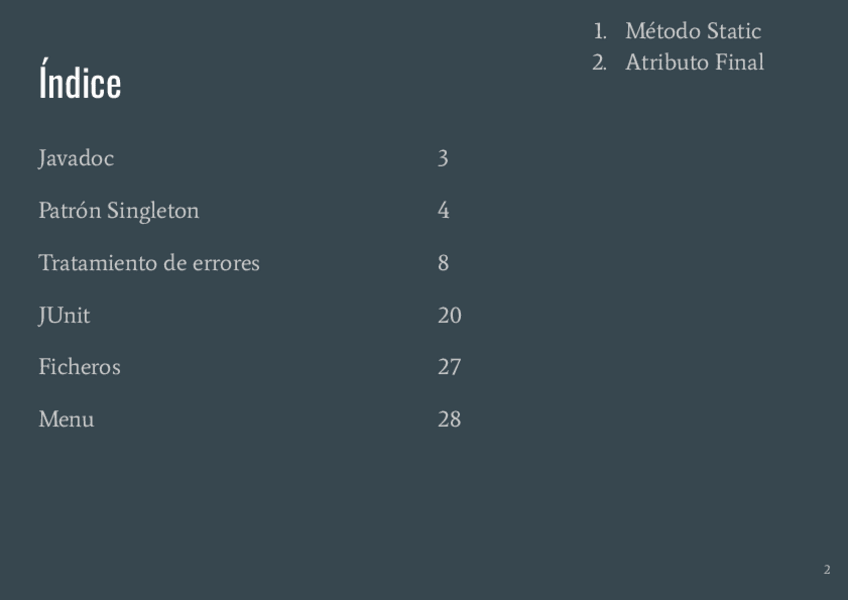Select the word Singleton in the index
The width and height of the screenshot is (848, 600).
pos(153,211)
